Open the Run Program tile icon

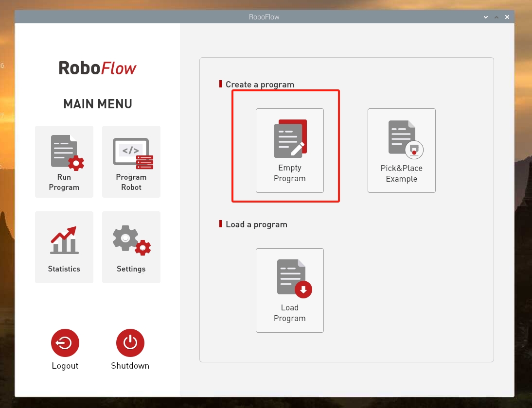tap(67, 153)
